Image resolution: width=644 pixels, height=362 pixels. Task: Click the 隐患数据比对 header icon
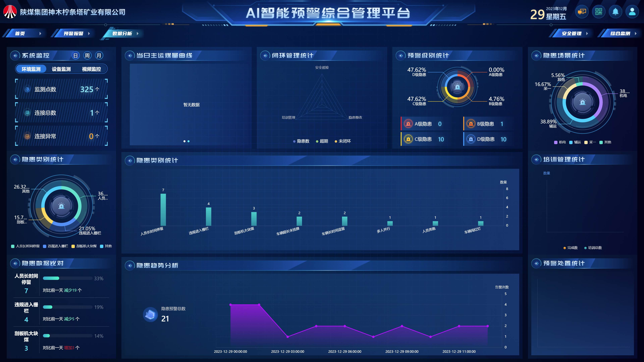click(15, 263)
